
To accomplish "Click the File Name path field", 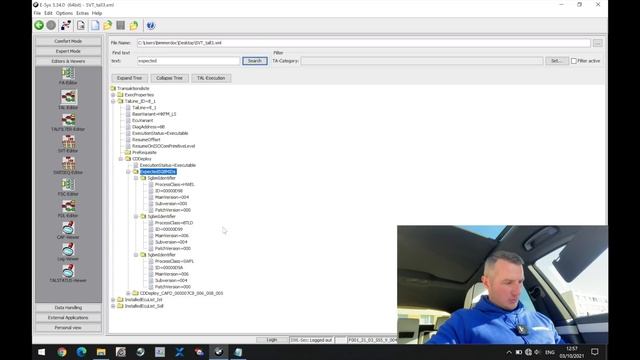I will click(364, 43).
